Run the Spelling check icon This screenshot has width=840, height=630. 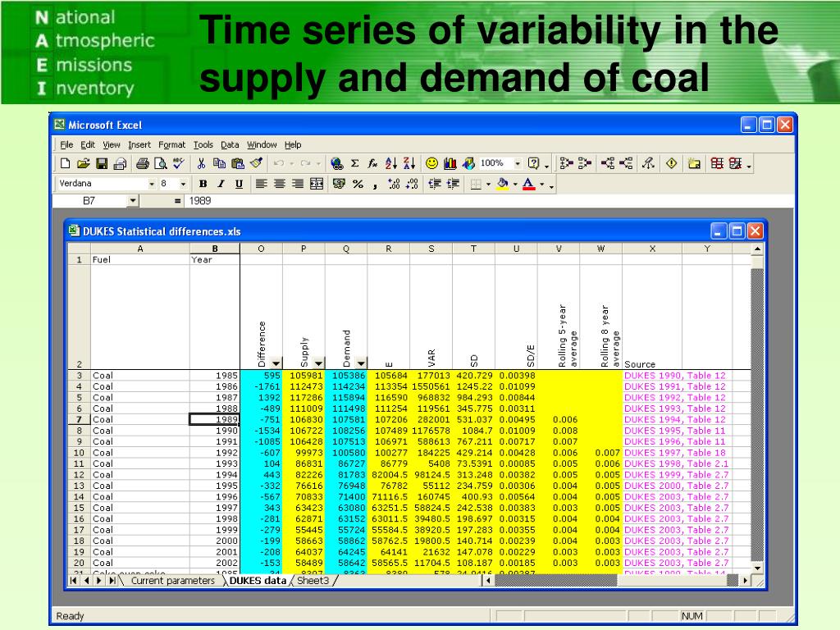pyautogui.click(x=178, y=163)
